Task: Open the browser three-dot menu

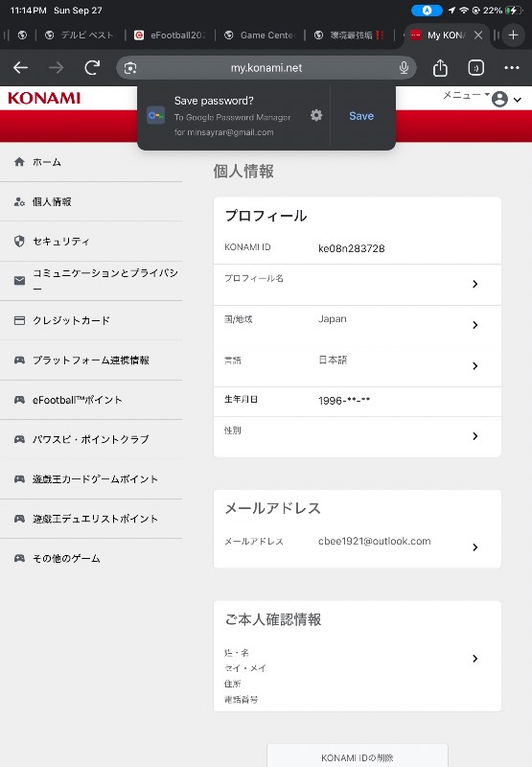Action: (512, 67)
